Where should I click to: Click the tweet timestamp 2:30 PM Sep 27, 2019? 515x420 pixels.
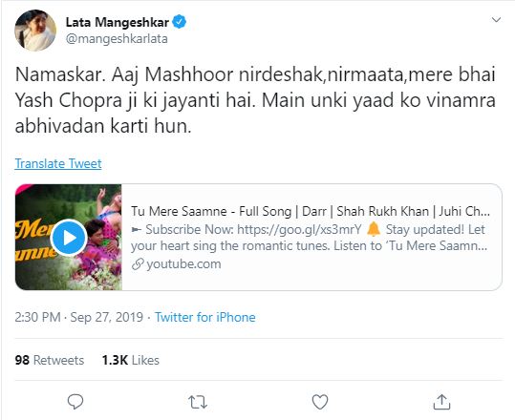pos(79,317)
